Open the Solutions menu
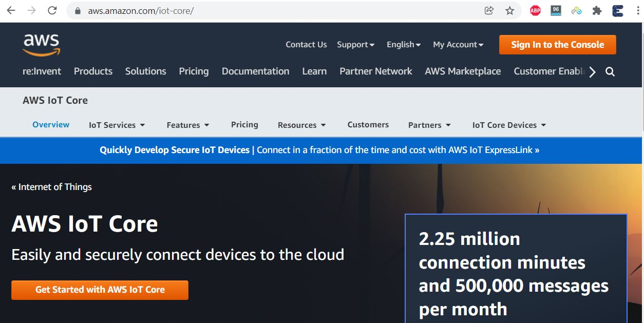Screen dimensions: 644x323 146,71
